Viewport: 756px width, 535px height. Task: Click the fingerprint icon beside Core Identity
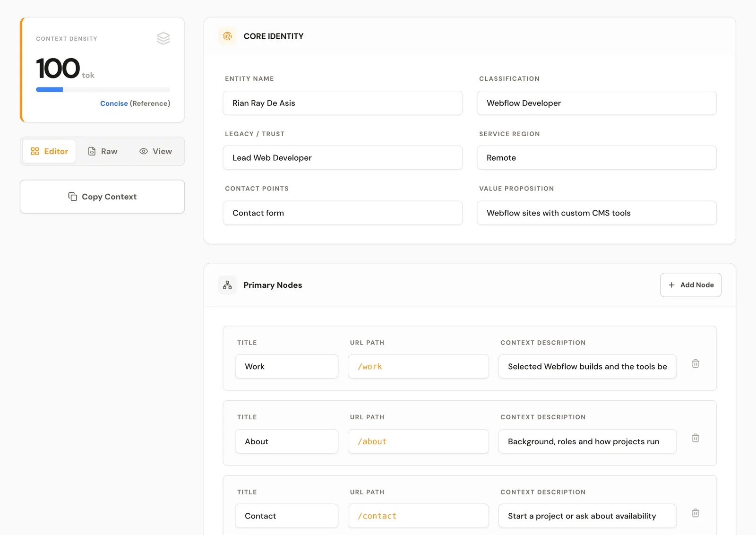coord(227,36)
